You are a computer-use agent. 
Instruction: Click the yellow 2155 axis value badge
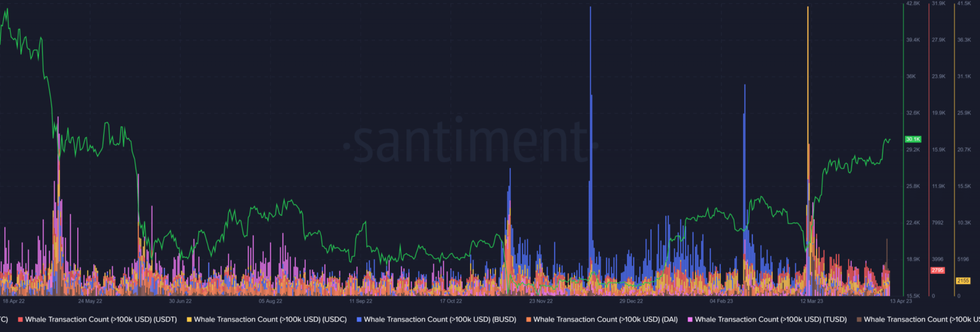point(963,281)
